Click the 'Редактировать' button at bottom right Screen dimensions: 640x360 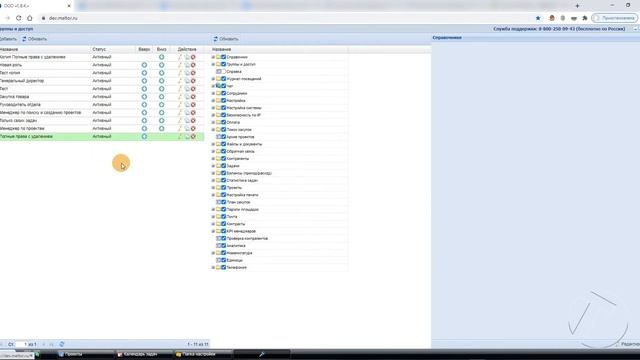click(629, 344)
